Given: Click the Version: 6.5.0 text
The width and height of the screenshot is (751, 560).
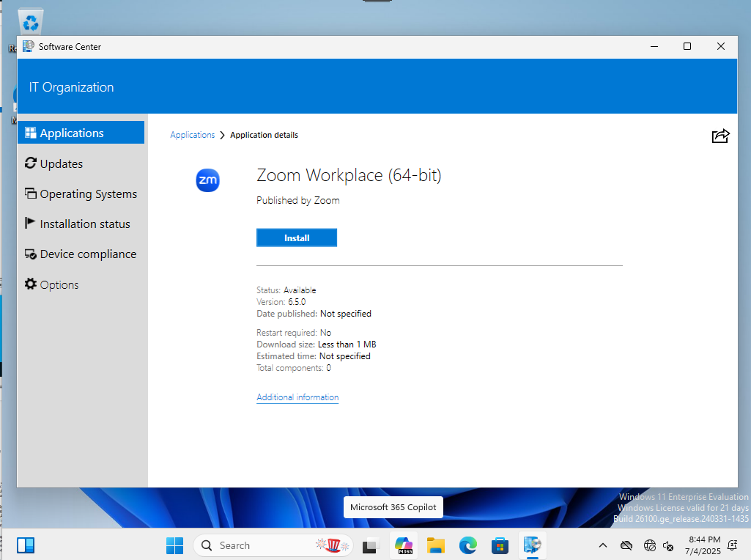Looking at the screenshot, I should (281, 302).
